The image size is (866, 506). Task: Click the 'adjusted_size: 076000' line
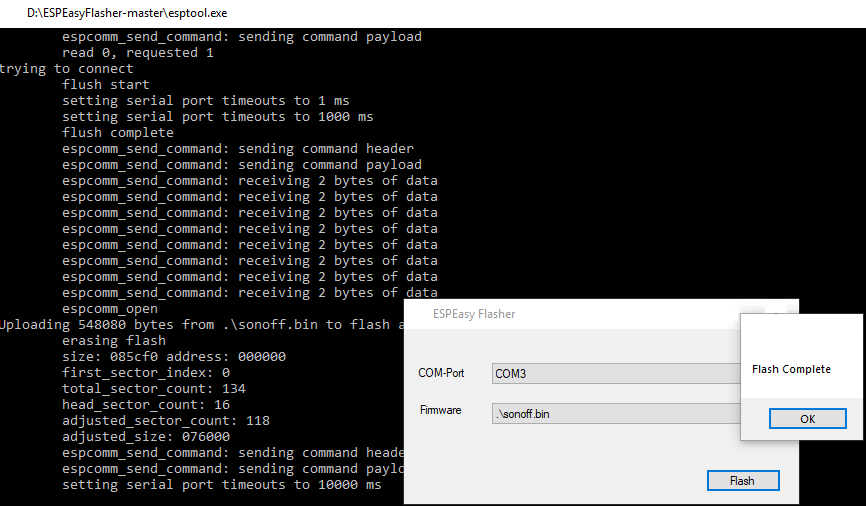(x=146, y=436)
